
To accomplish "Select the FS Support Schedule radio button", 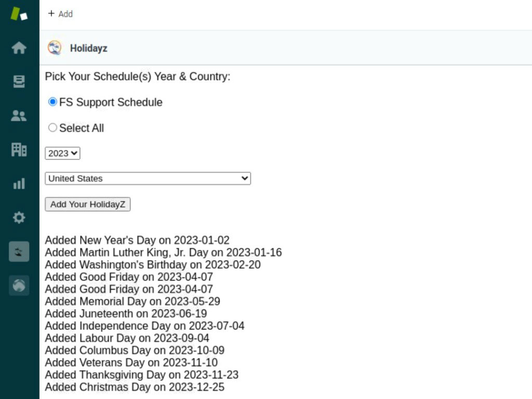I will click(x=52, y=102).
